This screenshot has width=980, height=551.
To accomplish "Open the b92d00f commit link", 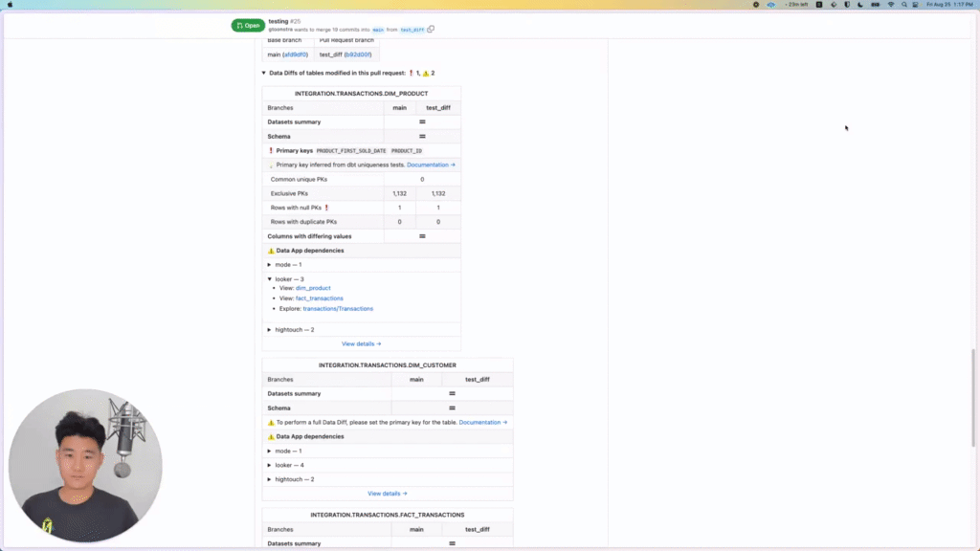I will (x=358, y=55).
